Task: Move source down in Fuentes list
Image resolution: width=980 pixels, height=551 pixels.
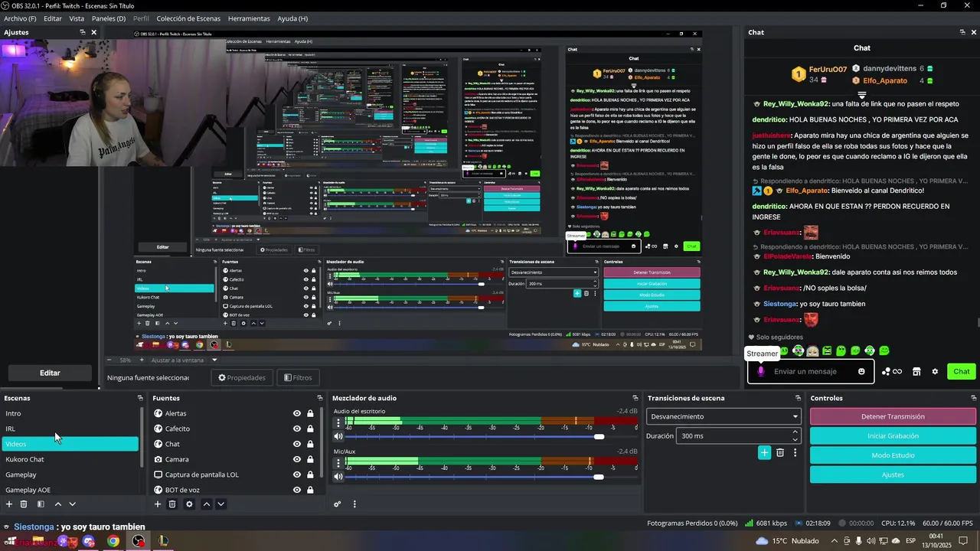Action: tap(221, 504)
